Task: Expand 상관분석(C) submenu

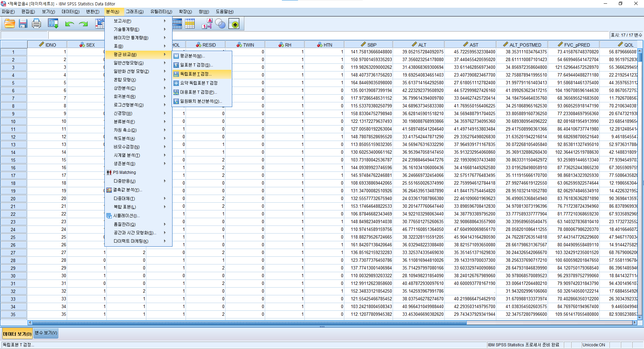Action: (138, 88)
